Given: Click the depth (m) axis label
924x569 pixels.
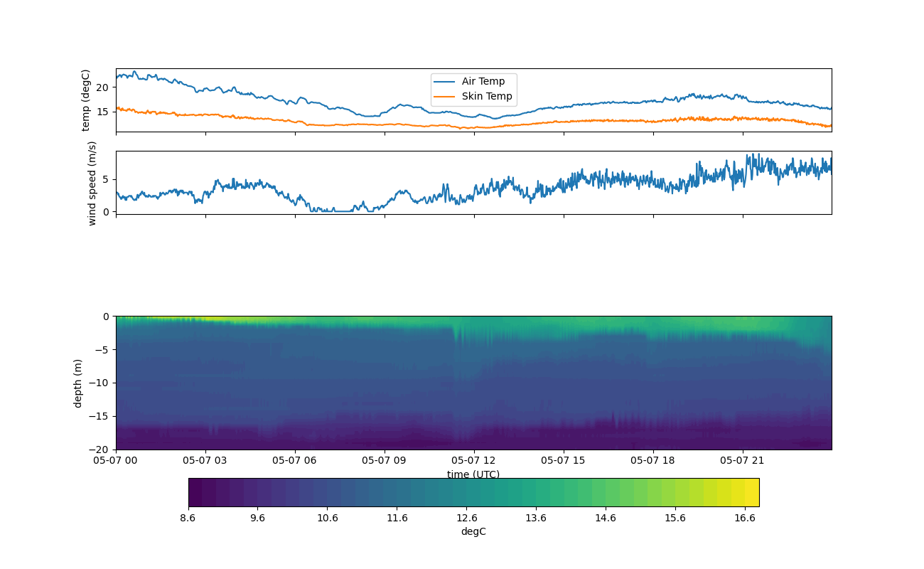Looking at the screenshot, I should tap(78, 383).
